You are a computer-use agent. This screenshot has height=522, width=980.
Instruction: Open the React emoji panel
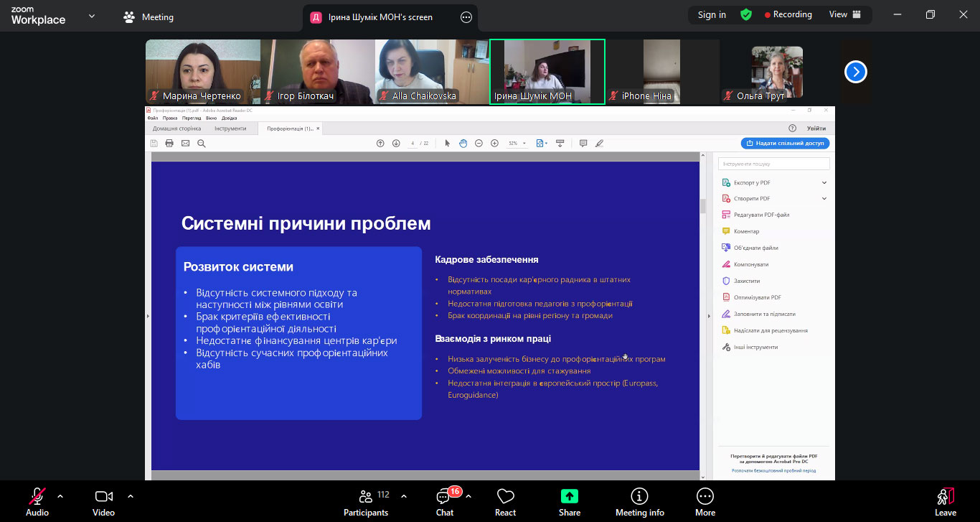(x=505, y=497)
